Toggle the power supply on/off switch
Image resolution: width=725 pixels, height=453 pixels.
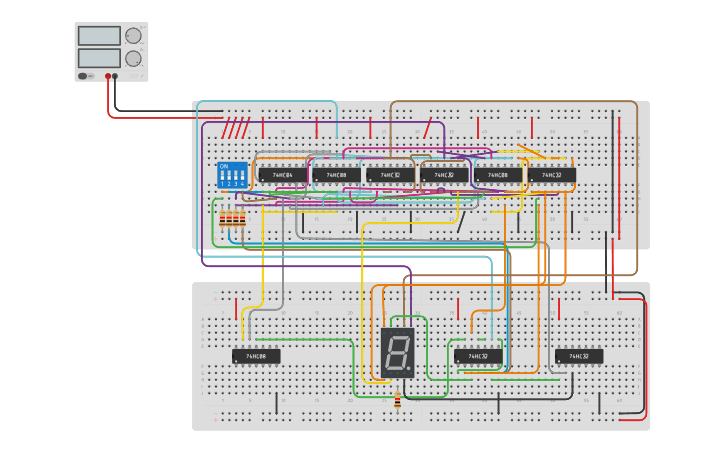[86, 76]
